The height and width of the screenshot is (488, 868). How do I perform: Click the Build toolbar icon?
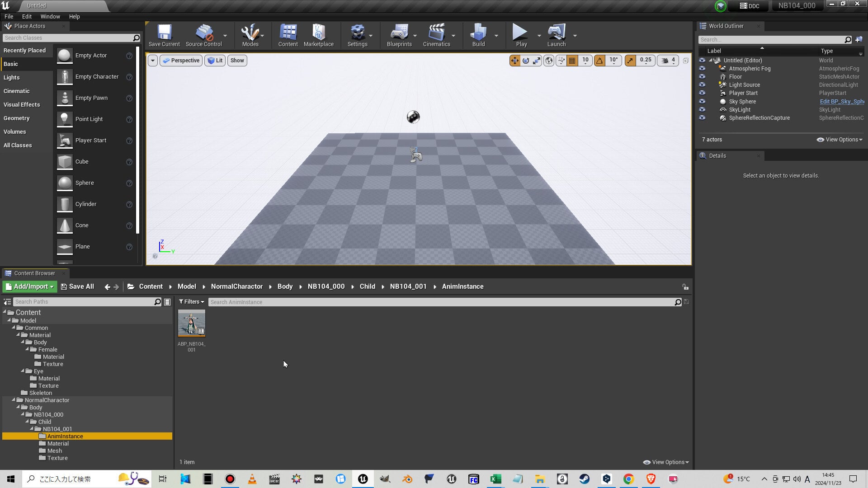[478, 35]
